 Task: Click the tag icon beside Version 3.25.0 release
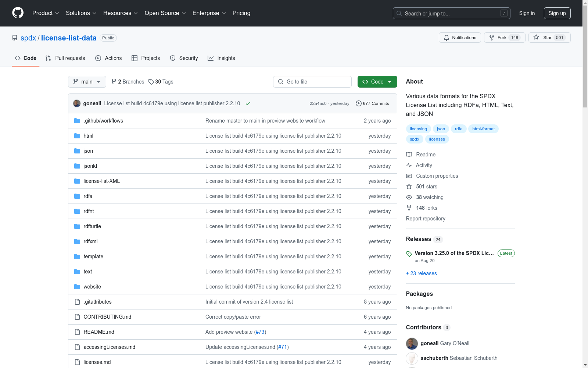tap(409, 254)
